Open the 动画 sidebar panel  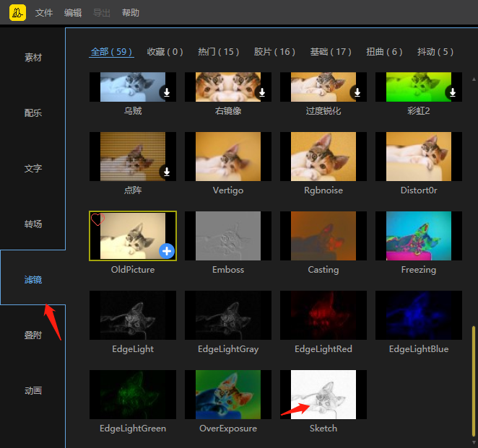pyautogui.click(x=33, y=391)
